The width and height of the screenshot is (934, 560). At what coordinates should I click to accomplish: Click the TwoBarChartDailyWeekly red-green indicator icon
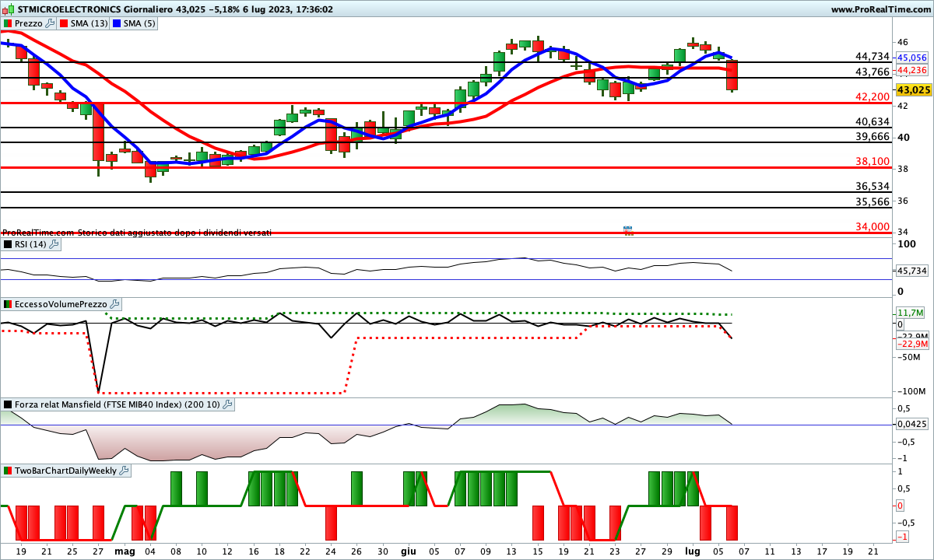(x=8, y=471)
